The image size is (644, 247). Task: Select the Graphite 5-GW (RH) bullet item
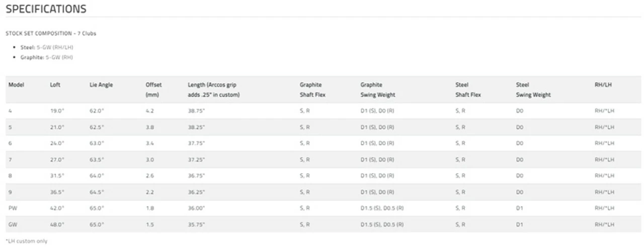pos(46,57)
